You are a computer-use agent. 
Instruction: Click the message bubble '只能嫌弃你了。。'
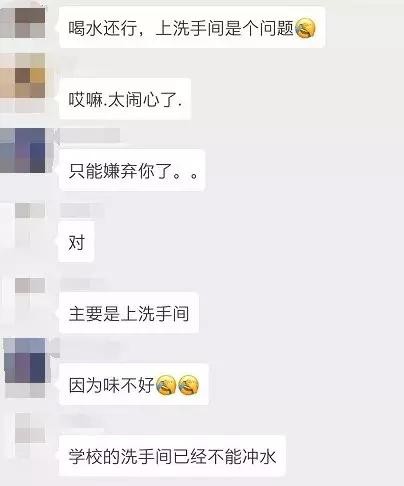pos(132,170)
